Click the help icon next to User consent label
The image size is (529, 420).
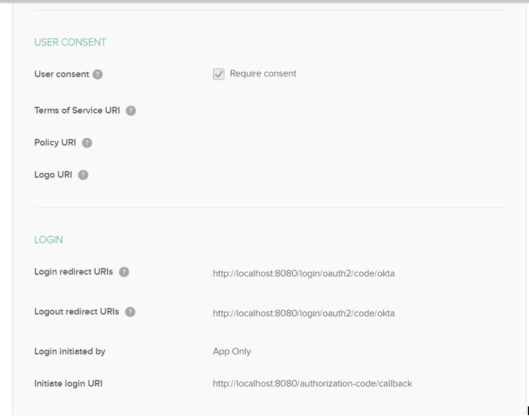98,74
